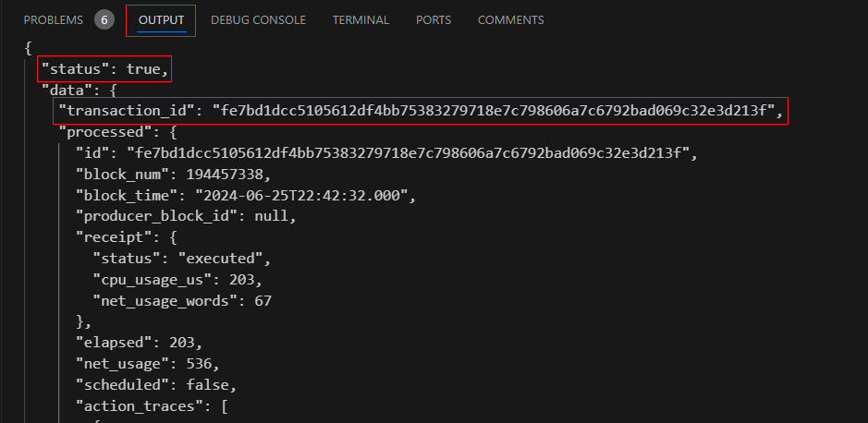Show the COMMENTS tab
Image resolution: width=868 pixels, height=423 pixels.
tap(510, 20)
